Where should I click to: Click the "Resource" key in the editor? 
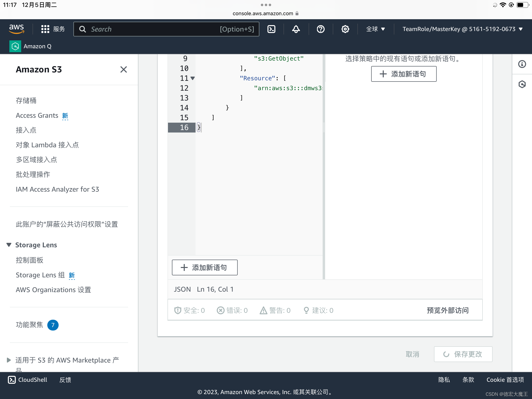[x=257, y=78]
